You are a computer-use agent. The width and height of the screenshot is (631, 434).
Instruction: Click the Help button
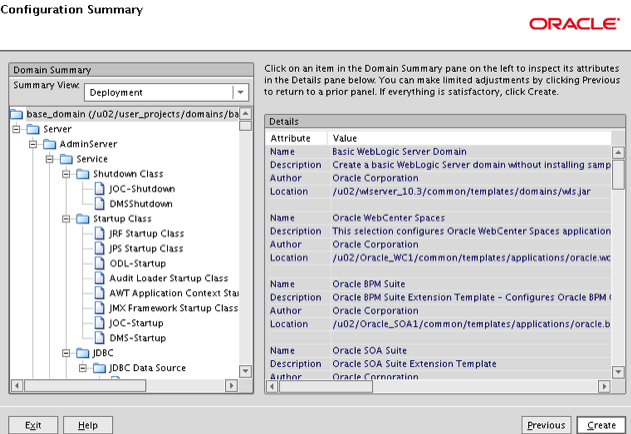(88, 425)
